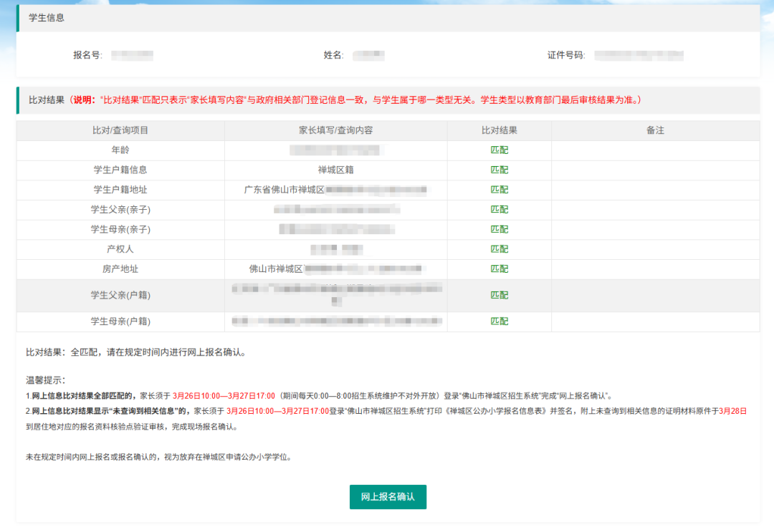Click the 广东省佛山市禅城区 address cell
Image resolution: width=774 pixels, height=532 pixels.
pos(335,190)
